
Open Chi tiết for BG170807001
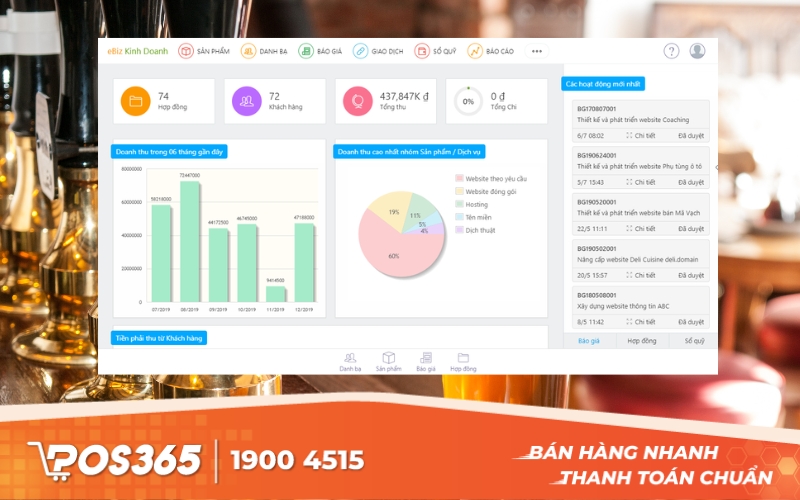click(641, 135)
